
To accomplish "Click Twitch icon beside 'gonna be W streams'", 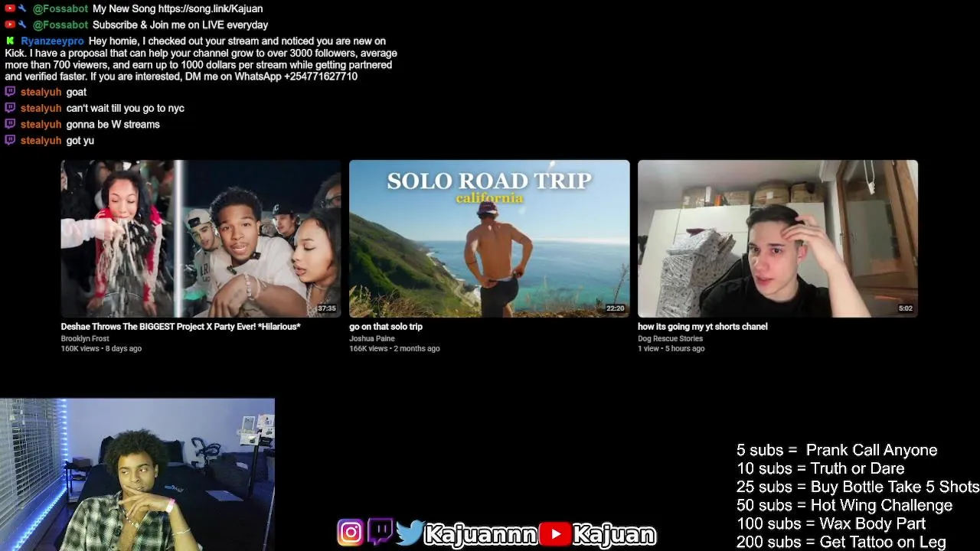I will (x=10, y=124).
